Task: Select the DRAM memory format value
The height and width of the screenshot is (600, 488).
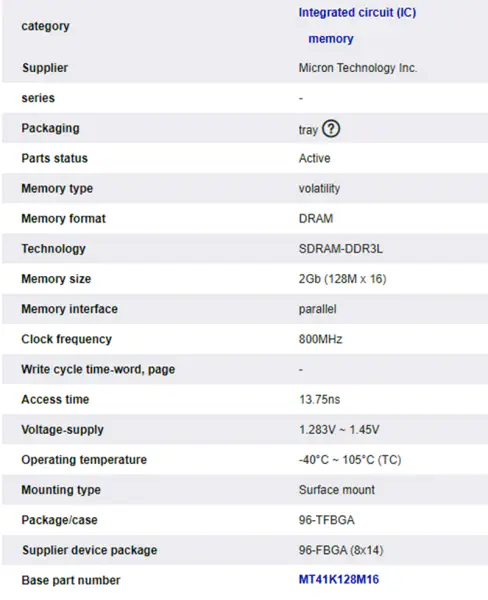Action: pos(316,218)
